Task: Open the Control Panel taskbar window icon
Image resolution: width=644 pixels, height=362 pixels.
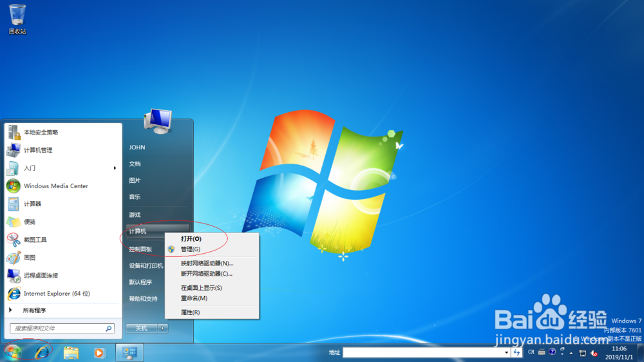Action: pos(129,352)
